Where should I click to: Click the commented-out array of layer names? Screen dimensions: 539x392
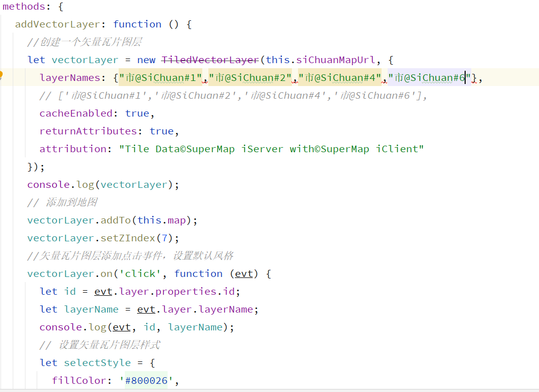tap(233, 96)
